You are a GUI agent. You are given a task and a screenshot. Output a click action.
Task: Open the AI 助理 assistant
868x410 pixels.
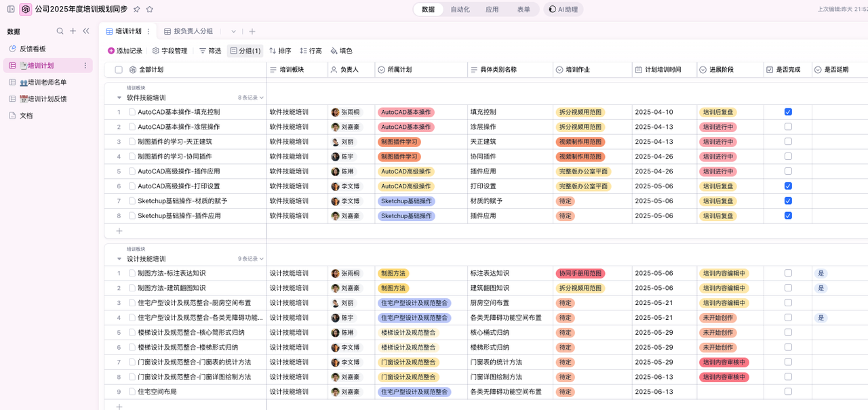pos(564,9)
